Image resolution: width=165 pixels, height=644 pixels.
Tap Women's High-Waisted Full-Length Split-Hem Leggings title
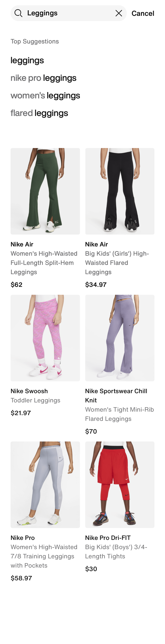click(x=44, y=263)
